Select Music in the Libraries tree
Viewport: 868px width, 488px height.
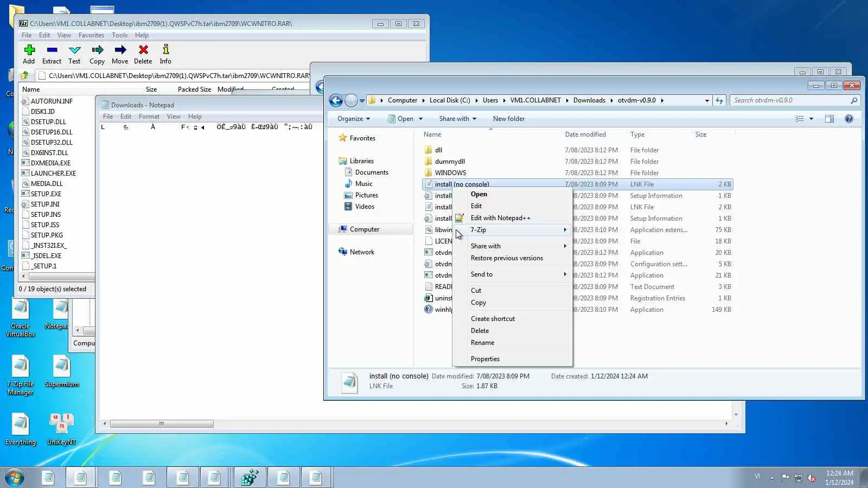[363, 184]
